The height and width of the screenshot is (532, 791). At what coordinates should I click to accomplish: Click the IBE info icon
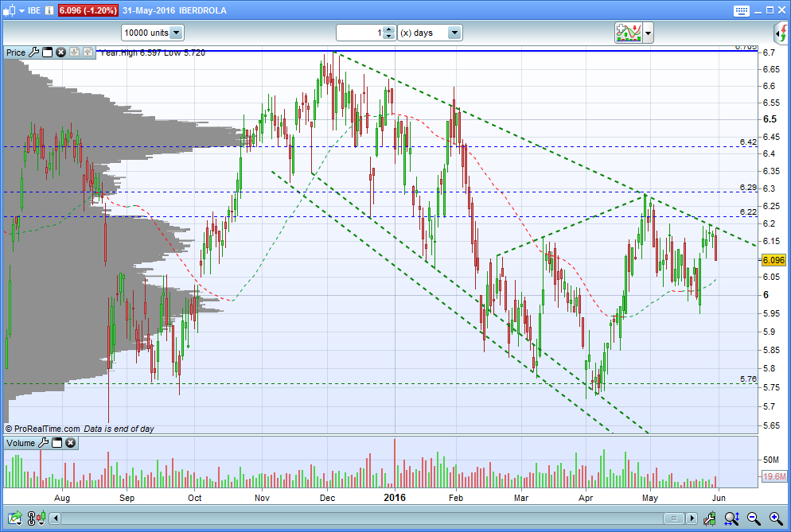pos(49,10)
